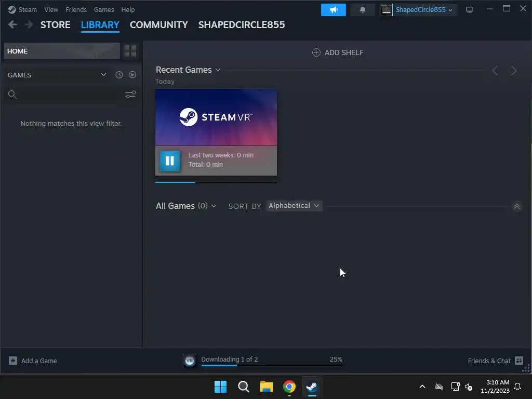Open Windows notification center bell

[518, 387]
